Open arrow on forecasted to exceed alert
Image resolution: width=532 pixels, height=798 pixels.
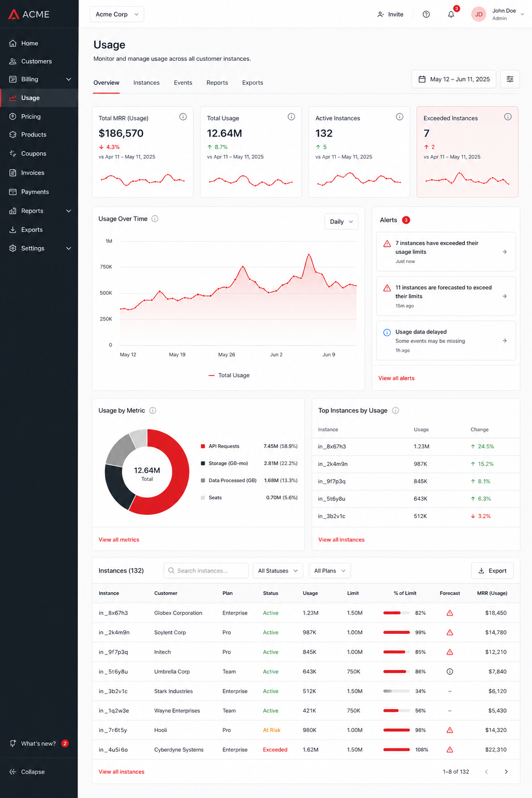point(504,296)
